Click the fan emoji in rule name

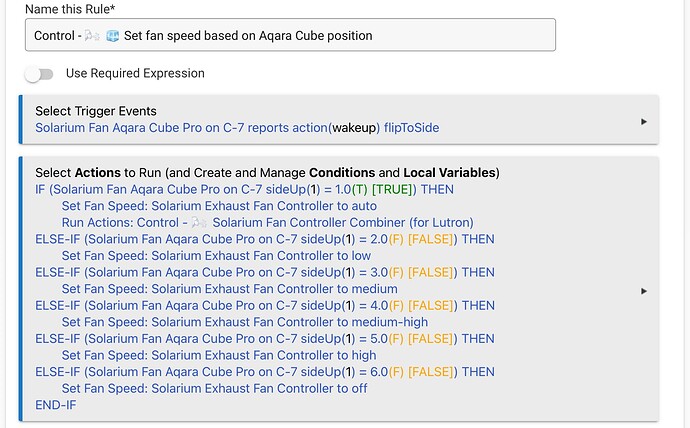point(92,35)
